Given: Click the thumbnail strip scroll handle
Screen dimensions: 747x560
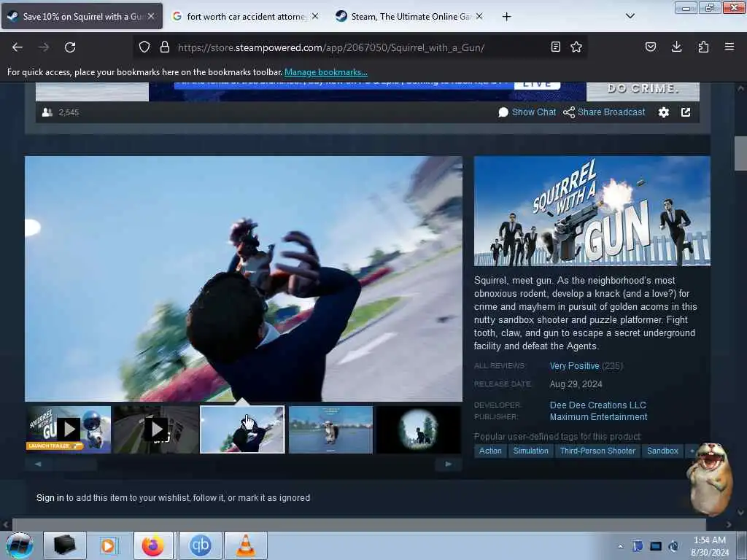Looking at the screenshot, I should (74, 464).
